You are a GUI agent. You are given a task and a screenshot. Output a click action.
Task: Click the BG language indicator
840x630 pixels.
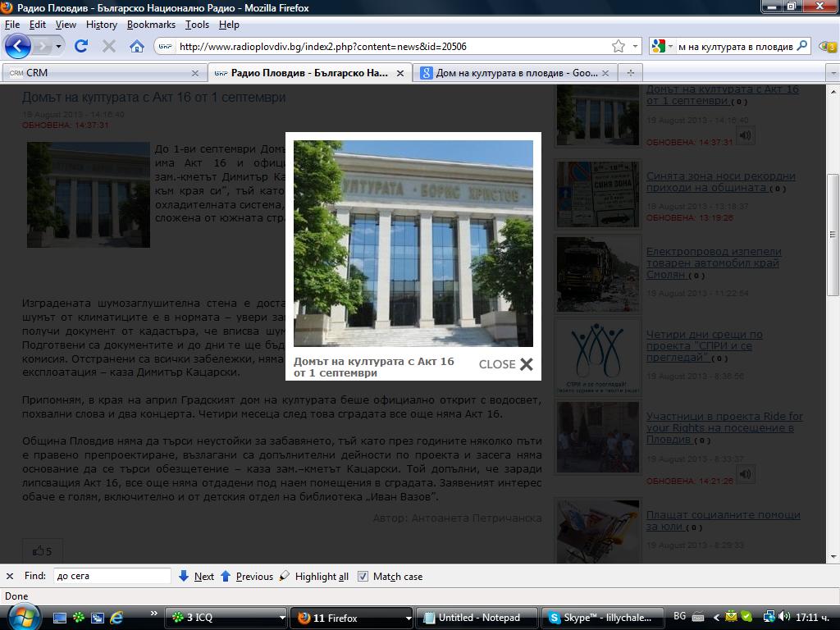(x=679, y=616)
